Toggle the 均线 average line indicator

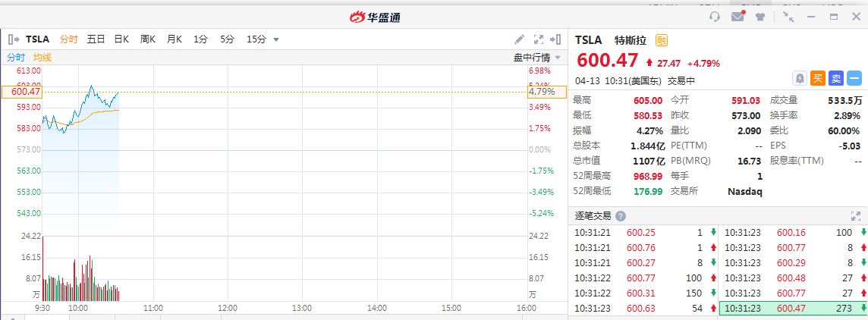(42, 58)
